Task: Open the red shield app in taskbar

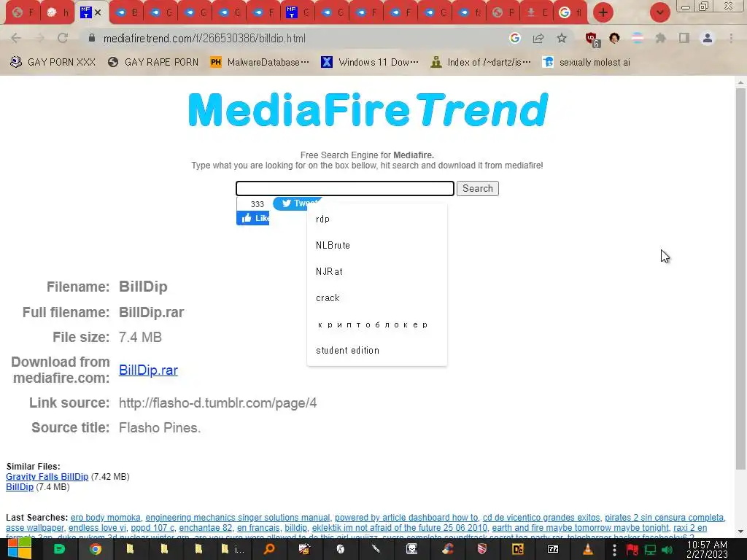Action: (481, 550)
